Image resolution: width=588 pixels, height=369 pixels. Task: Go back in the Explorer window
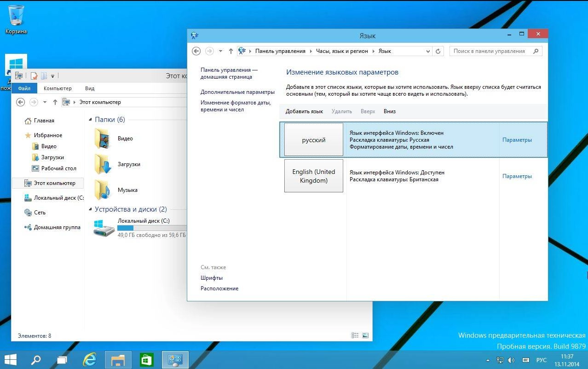pyautogui.click(x=20, y=102)
